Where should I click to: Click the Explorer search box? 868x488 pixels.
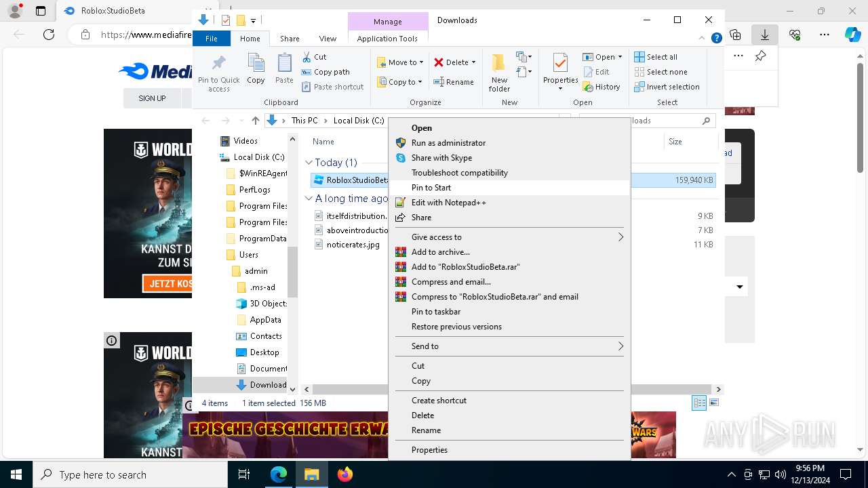[648, 121]
